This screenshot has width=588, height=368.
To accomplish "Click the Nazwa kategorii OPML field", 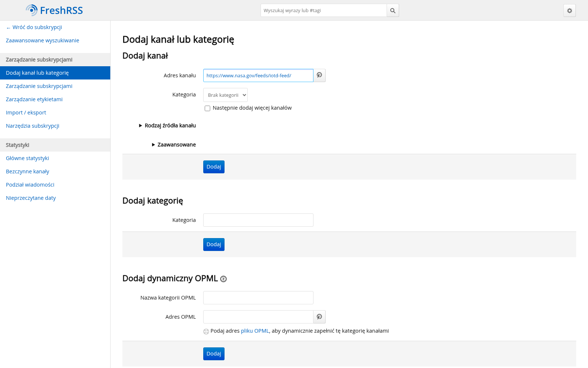I will pos(258,298).
